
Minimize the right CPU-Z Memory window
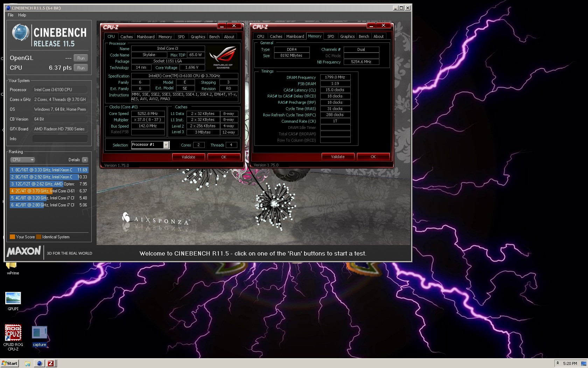(x=371, y=26)
